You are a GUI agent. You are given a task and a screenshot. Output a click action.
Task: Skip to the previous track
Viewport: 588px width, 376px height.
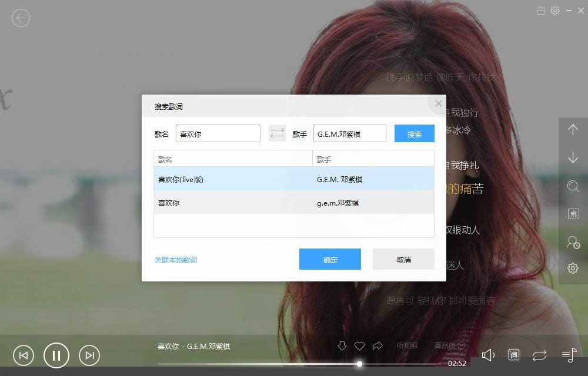pyautogui.click(x=24, y=355)
